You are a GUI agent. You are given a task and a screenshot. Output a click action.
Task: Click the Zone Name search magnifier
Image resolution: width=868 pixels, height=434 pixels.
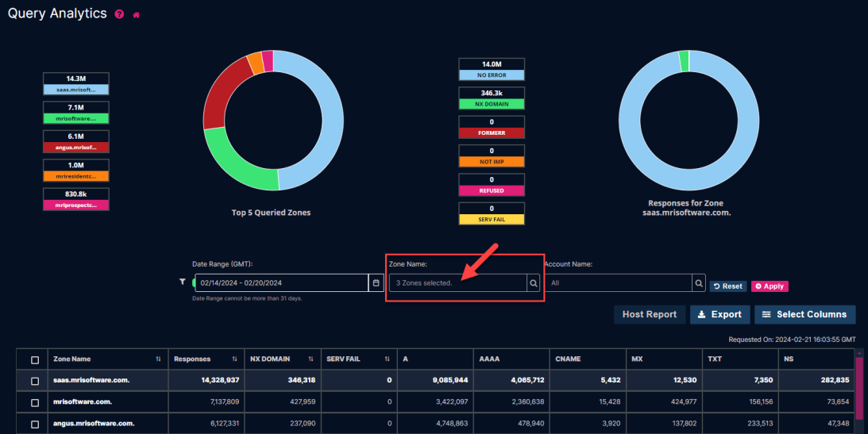[x=533, y=283]
